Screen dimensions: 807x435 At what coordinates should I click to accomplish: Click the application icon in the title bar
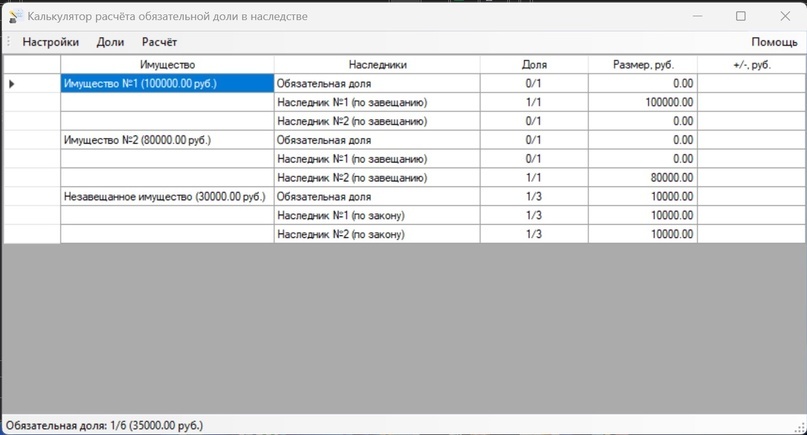click(15, 16)
